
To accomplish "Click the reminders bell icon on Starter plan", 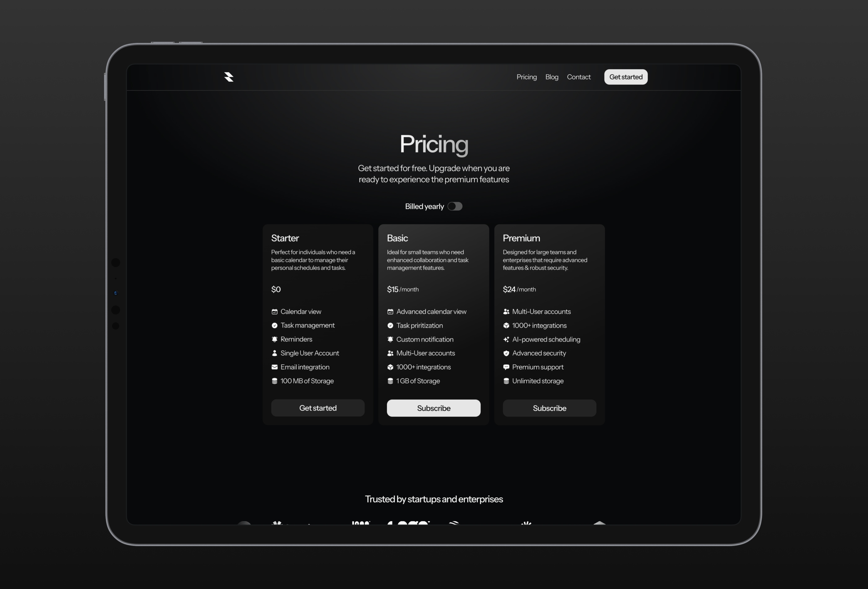I will (x=275, y=339).
